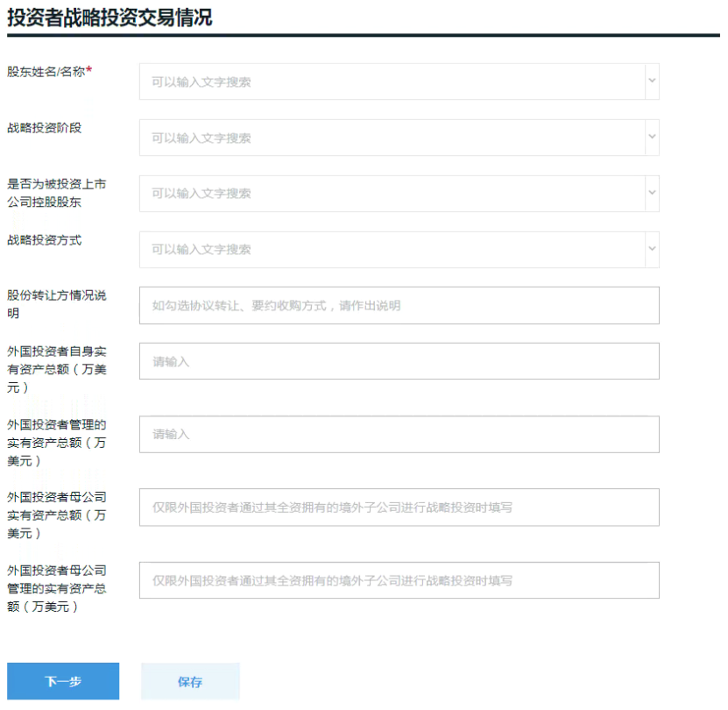
Task: Click the 战略投资阶段 label
Action: [44, 128]
